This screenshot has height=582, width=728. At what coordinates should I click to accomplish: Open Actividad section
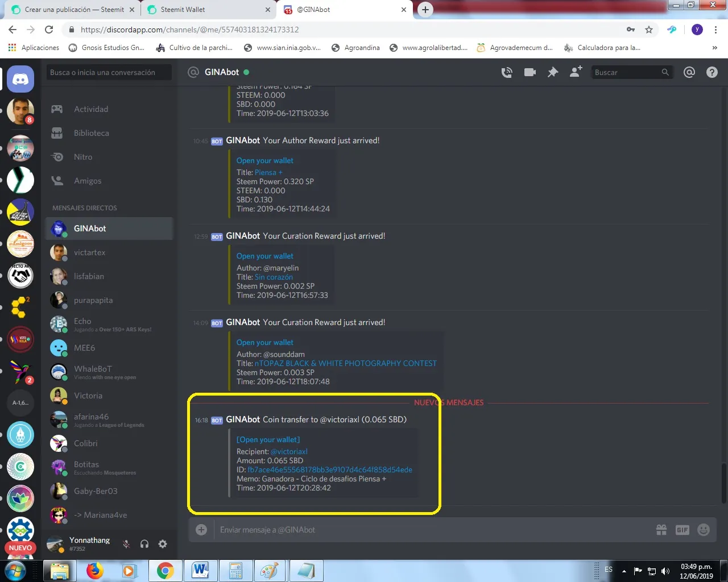pyautogui.click(x=109, y=109)
